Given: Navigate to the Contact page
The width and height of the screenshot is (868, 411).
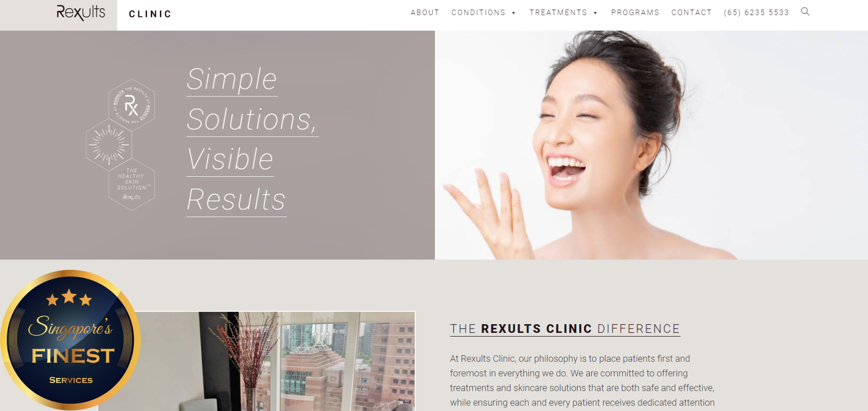Looking at the screenshot, I should coord(691,13).
